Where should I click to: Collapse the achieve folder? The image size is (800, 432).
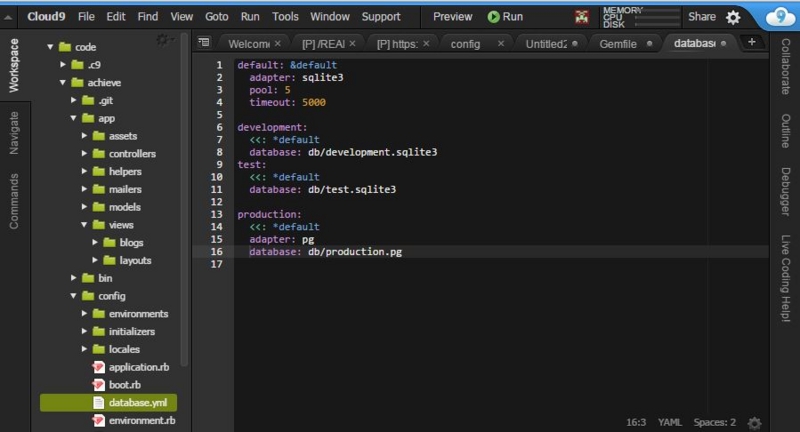click(x=62, y=82)
